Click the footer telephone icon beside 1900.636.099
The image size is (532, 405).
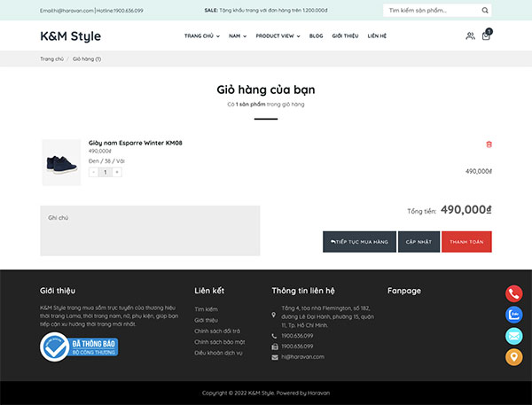(274, 336)
